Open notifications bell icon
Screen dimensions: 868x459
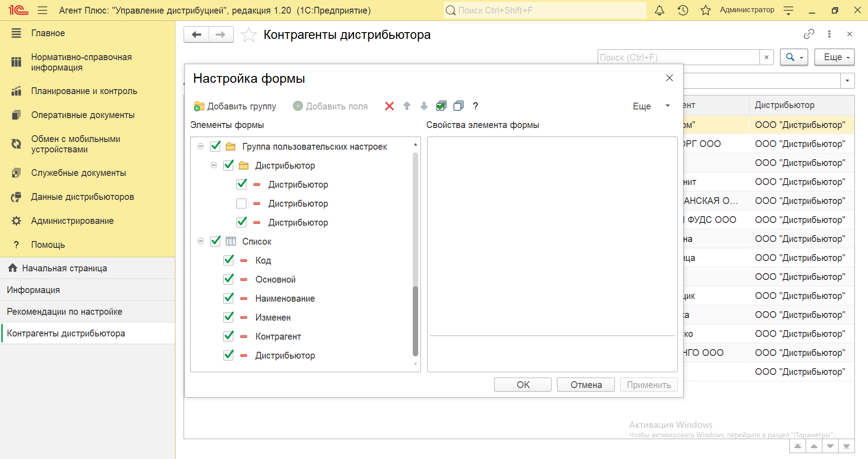click(x=660, y=10)
